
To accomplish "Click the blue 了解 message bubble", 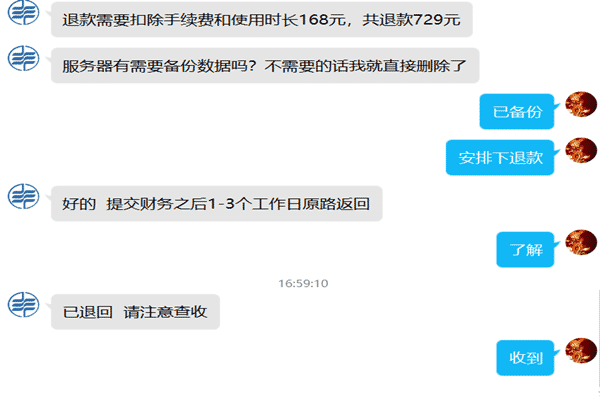I will click(525, 249).
